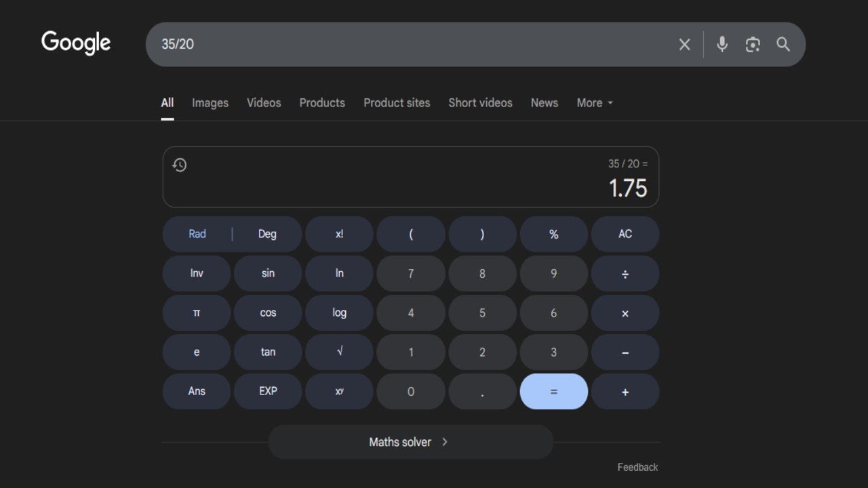
Task: Click the log key
Action: click(339, 312)
